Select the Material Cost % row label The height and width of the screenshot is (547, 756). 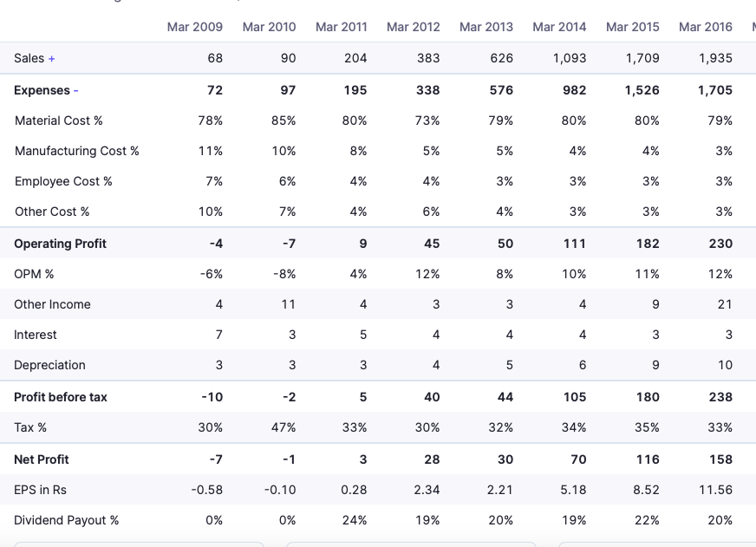pyautogui.click(x=59, y=120)
